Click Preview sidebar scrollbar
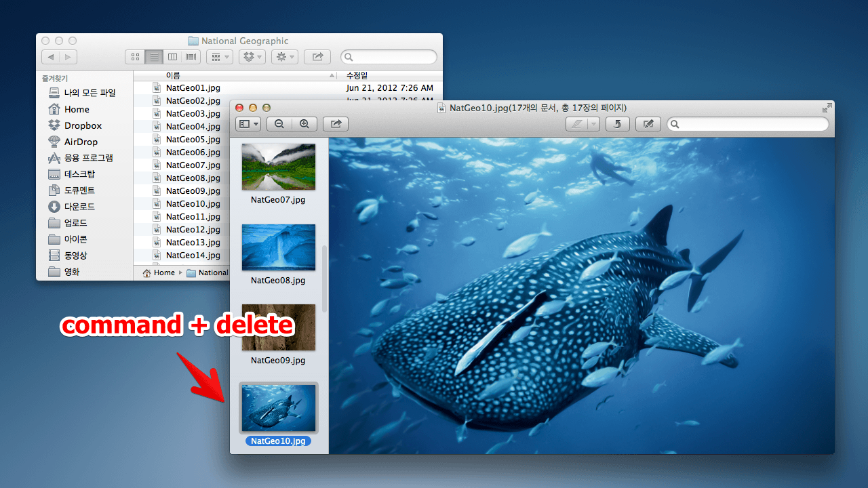 click(x=325, y=279)
